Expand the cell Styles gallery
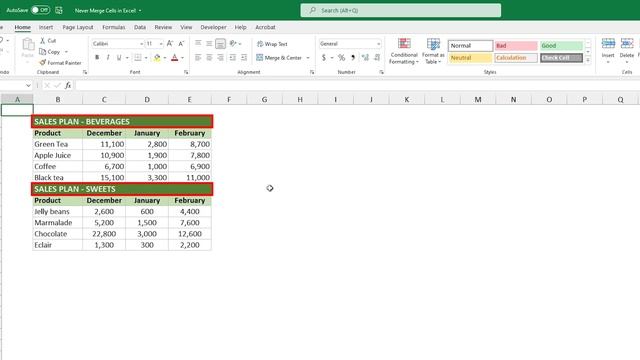Image resolution: width=640 pixels, height=360 pixels. [x=588, y=60]
